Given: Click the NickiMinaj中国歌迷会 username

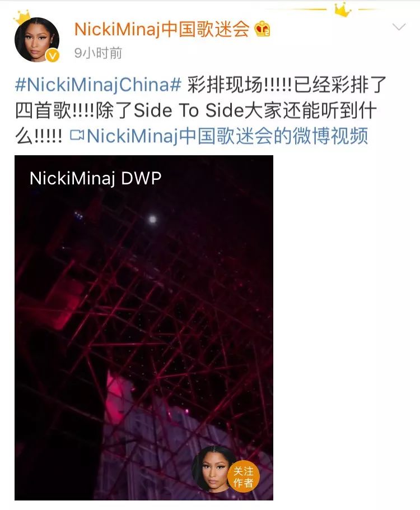Looking at the screenshot, I should click(x=162, y=29).
